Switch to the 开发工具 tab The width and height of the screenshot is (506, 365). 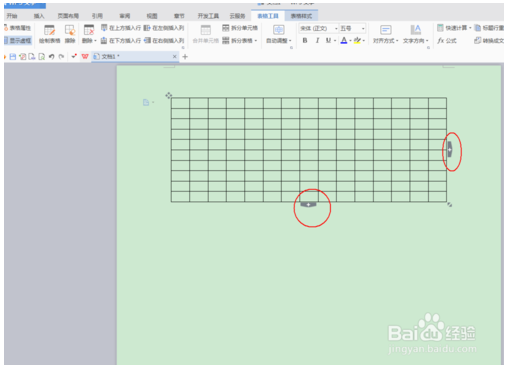click(x=208, y=16)
